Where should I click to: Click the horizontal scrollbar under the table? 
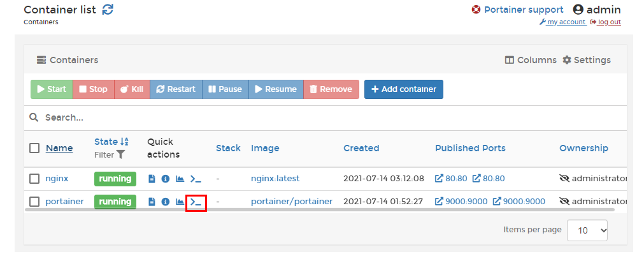[x=320, y=209]
